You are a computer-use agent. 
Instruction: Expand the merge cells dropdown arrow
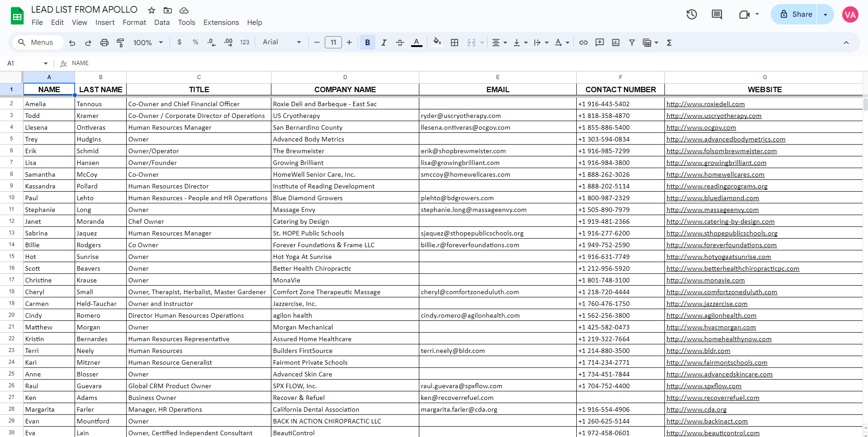click(x=482, y=42)
